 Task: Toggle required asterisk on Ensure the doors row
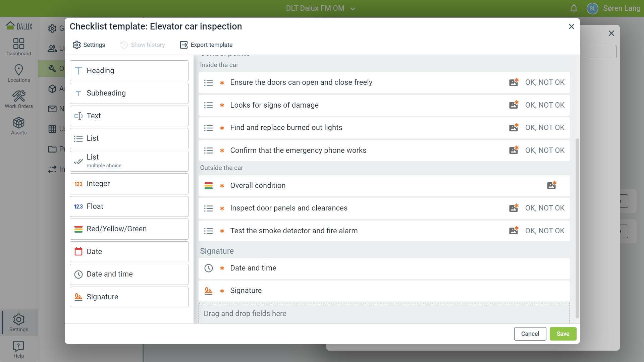222,82
